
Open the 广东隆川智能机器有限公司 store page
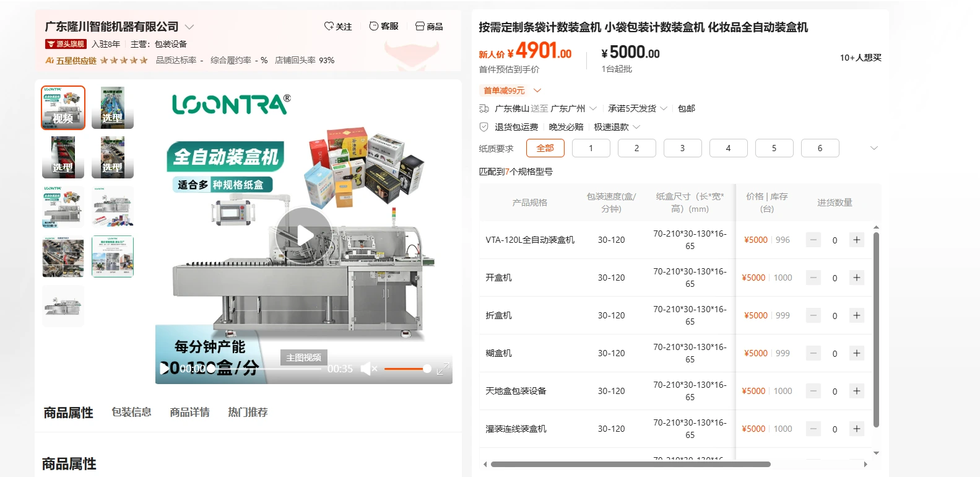point(111,27)
